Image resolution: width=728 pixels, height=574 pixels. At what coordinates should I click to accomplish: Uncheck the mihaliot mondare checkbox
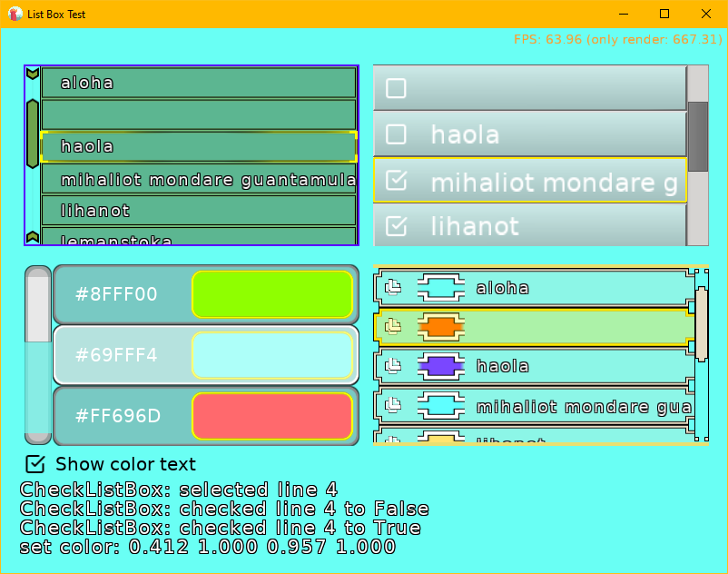click(x=396, y=181)
